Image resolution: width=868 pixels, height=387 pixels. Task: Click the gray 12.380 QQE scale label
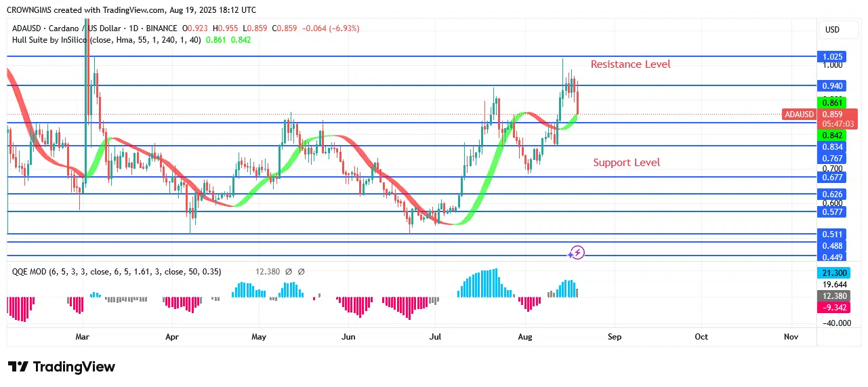pyautogui.click(x=832, y=296)
